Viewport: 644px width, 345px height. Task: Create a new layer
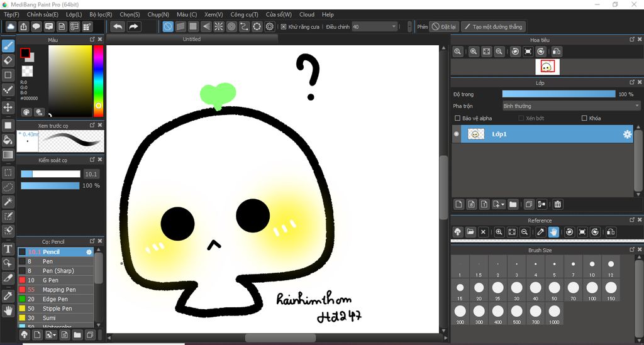coord(458,204)
